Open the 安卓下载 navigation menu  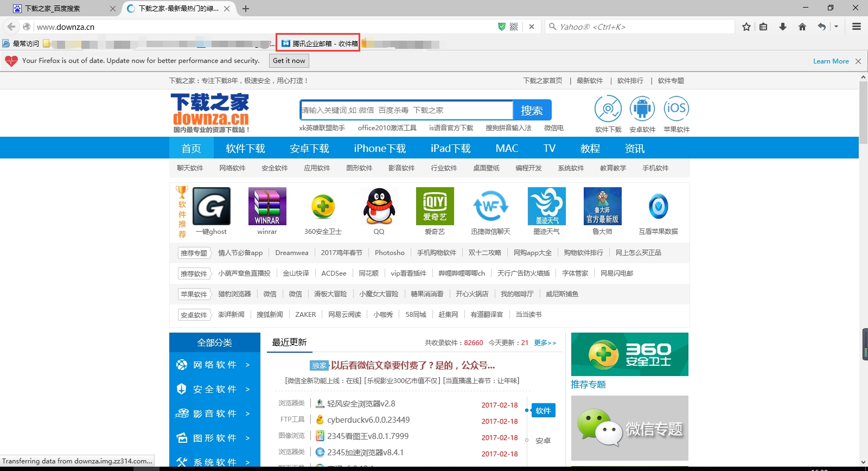click(x=309, y=148)
